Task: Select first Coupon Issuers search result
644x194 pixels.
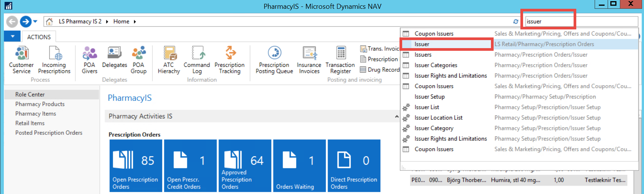Action: point(519,34)
